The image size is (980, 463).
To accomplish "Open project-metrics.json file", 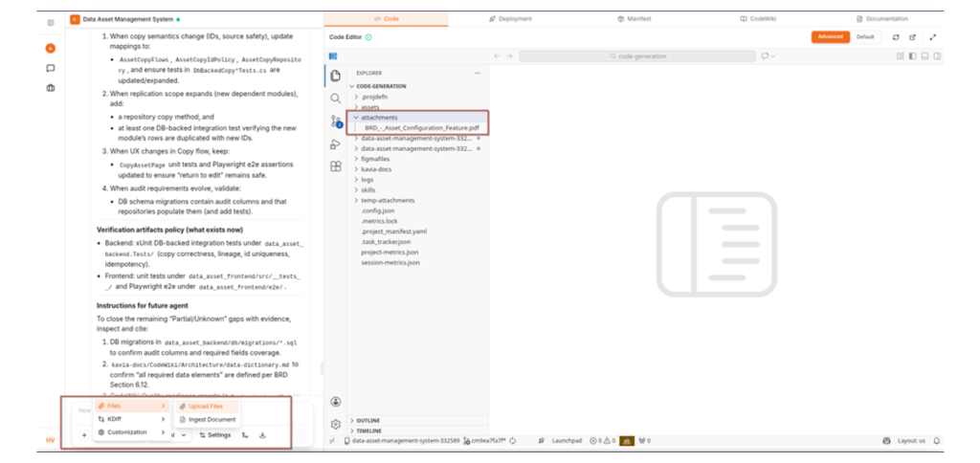I will tap(390, 252).
